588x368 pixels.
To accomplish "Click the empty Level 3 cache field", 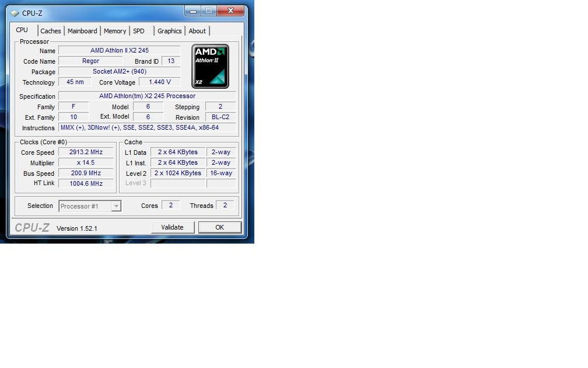I will pos(178,183).
